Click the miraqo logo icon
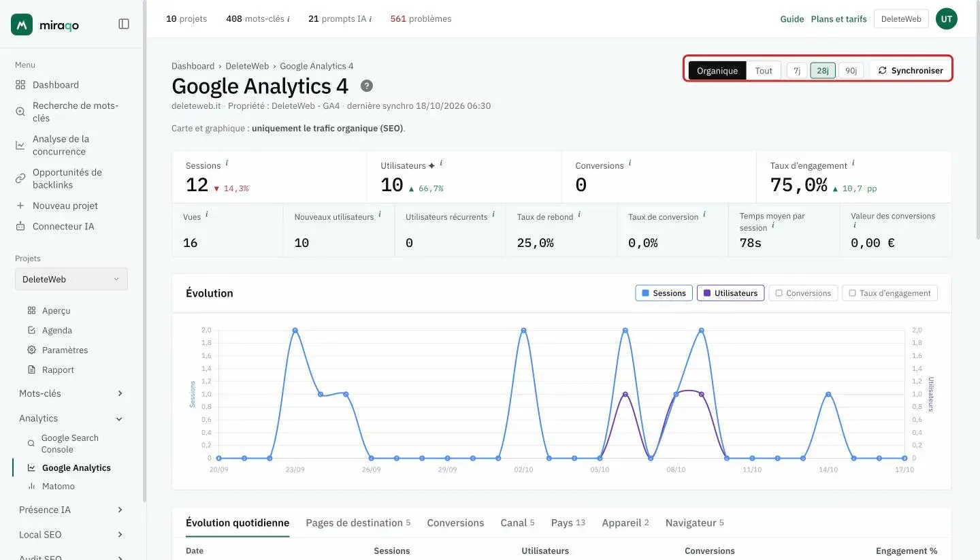Image resolution: width=980 pixels, height=560 pixels. [22, 24]
